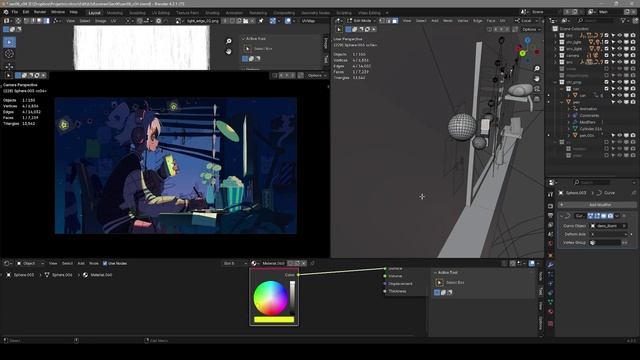Image resolution: width=640 pixels, height=360 pixels.
Task: Open the Deform Axis dropdown
Action: 608,234
